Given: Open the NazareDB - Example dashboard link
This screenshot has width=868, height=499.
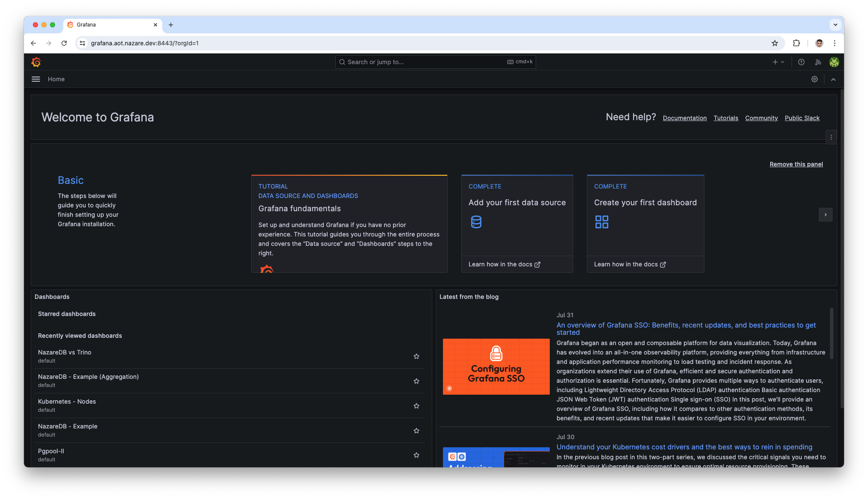Looking at the screenshot, I should (67, 426).
